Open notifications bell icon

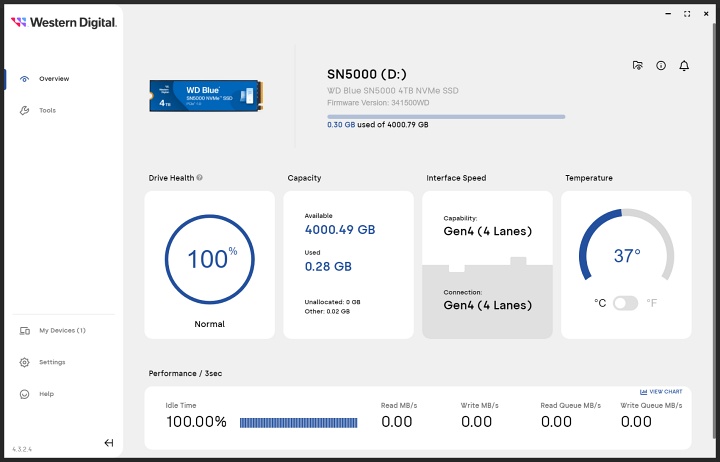(x=684, y=66)
